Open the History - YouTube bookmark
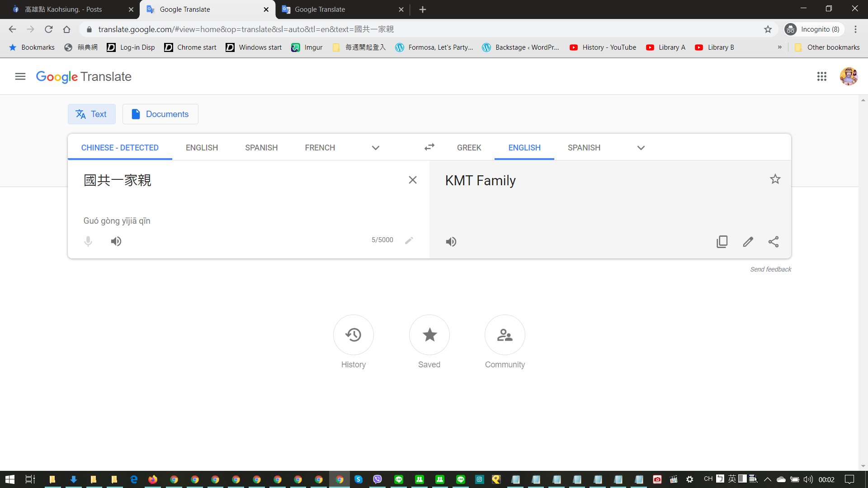868x488 pixels. point(603,47)
